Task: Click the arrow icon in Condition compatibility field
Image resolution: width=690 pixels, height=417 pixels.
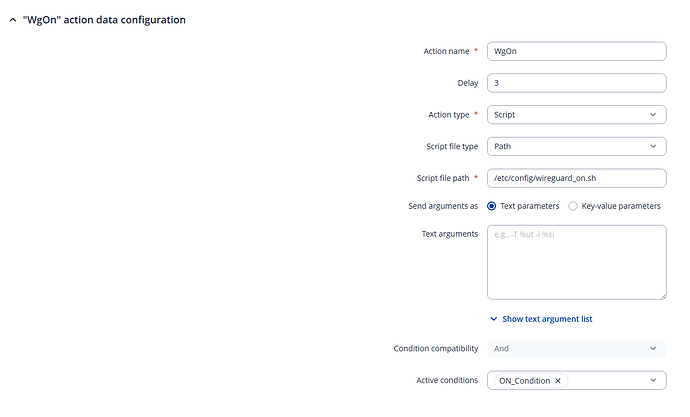Action: coord(653,348)
